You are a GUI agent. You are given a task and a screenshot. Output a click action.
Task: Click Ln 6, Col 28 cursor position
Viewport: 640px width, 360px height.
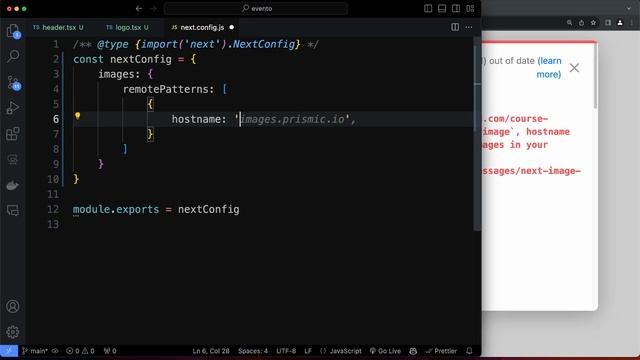(211, 351)
